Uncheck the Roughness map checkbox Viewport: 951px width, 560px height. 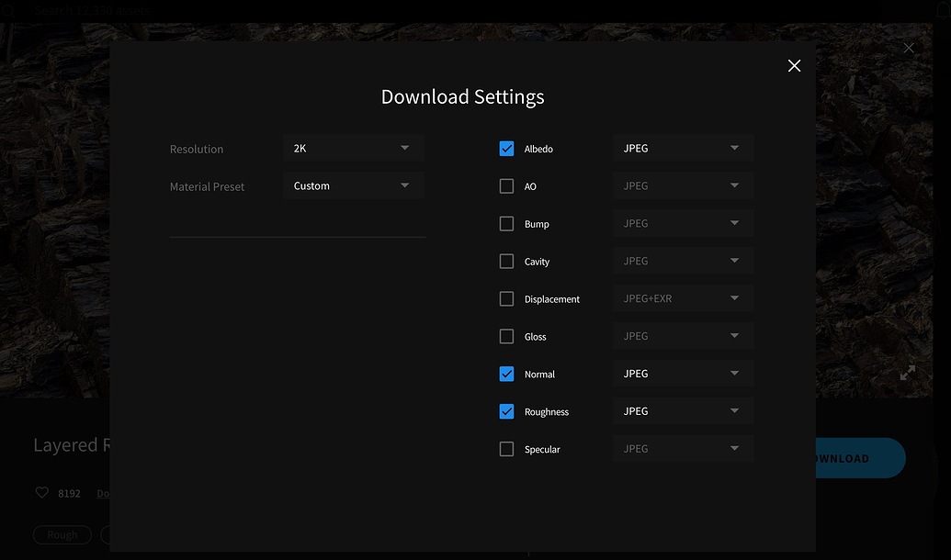coord(506,411)
